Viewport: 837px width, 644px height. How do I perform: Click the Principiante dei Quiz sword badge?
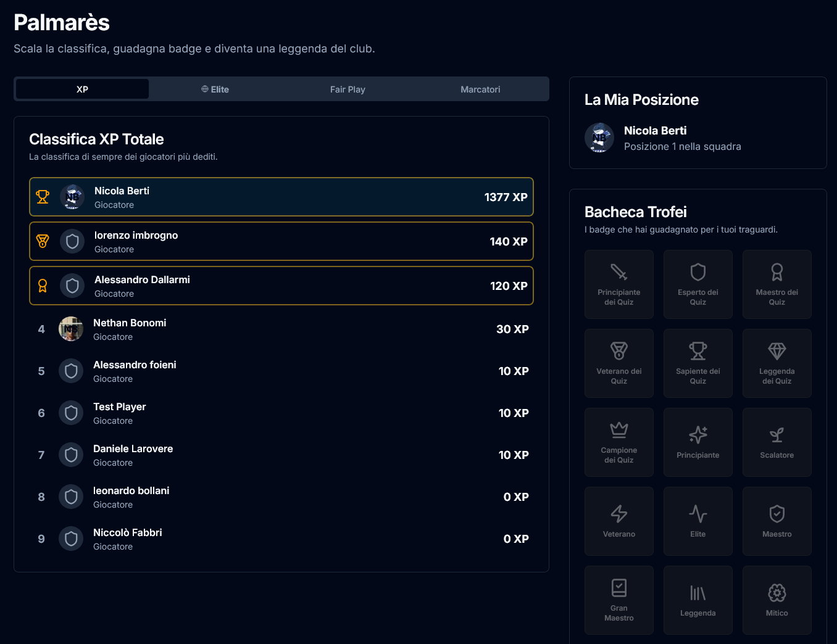[618, 284]
